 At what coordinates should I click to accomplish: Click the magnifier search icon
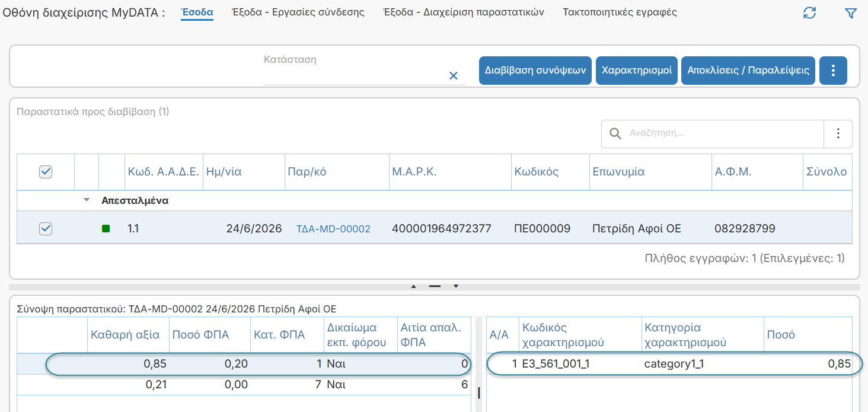(x=616, y=133)
